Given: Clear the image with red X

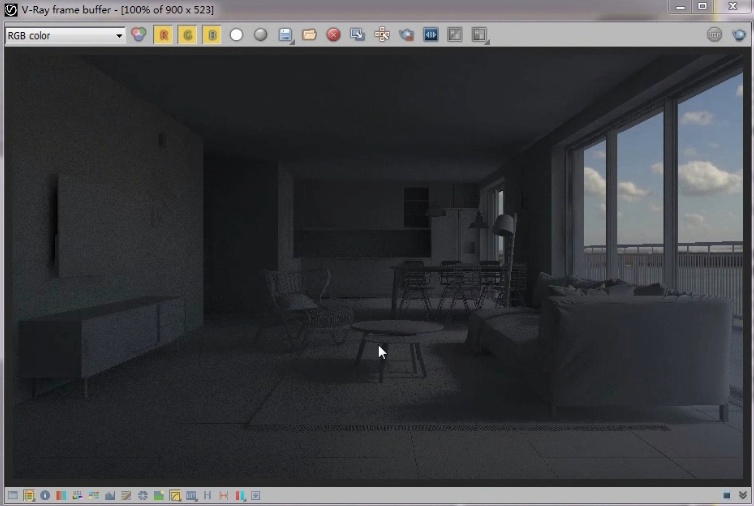Looking at the screenshot, I should 333,35.
